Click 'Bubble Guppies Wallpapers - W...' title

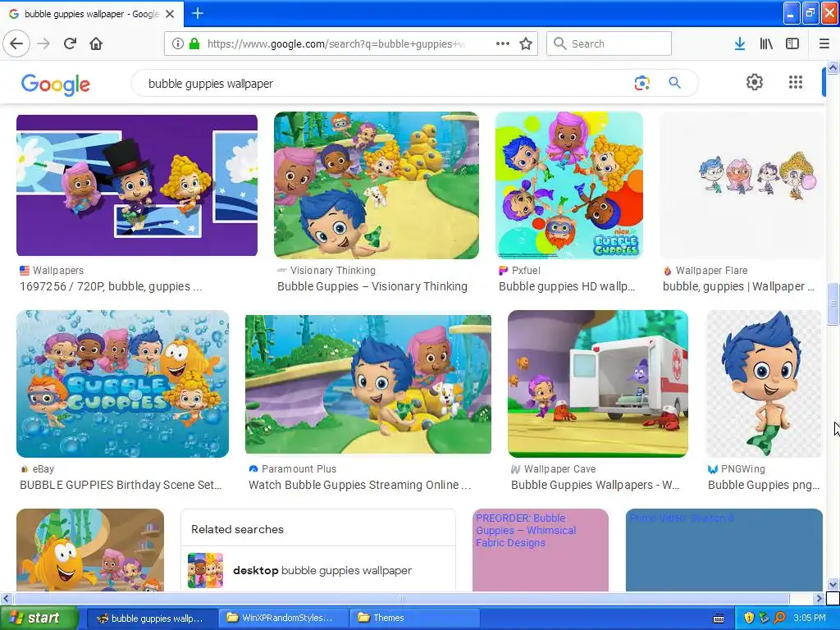[x=596, y=485]
